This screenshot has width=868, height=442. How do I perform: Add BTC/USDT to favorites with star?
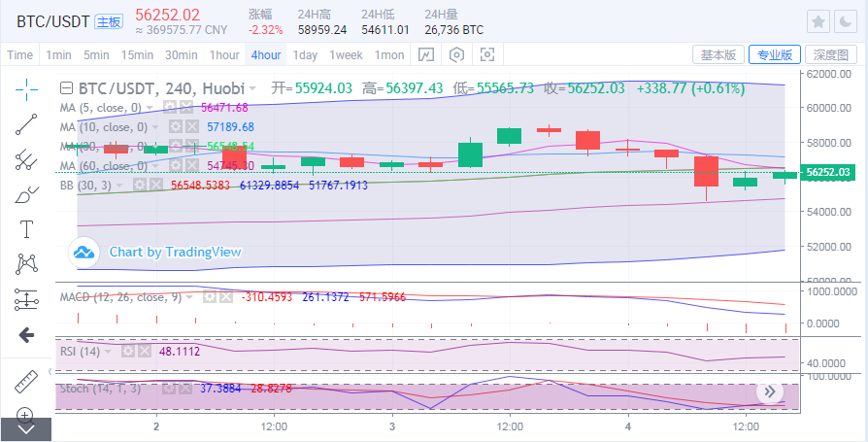(818, 22)
